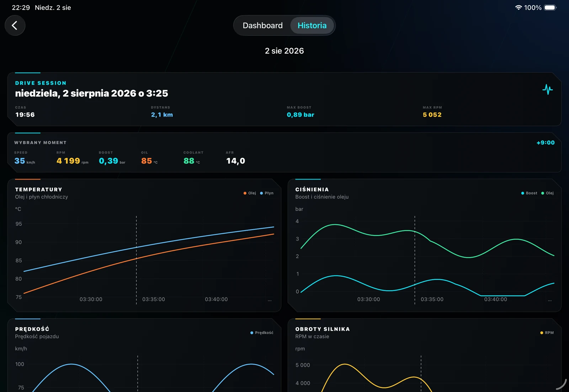Open the drive session from niedziela, 2 sierpnia

pos(91,93)
